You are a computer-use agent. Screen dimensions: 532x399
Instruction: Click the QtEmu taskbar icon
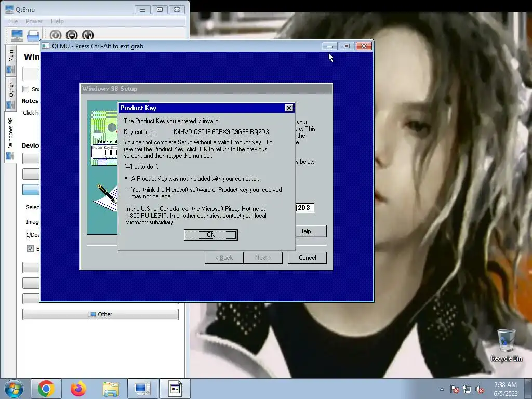142,389
